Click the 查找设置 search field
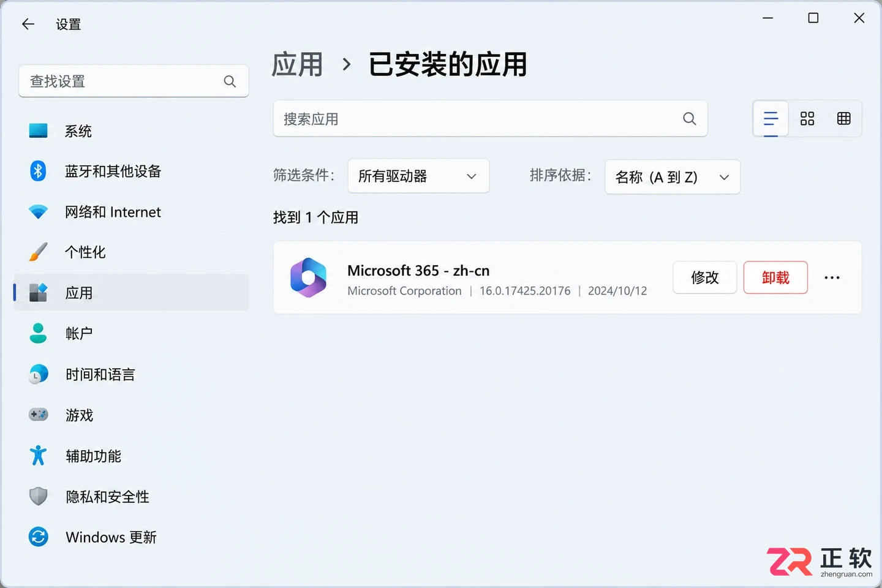The width and height of the screenshot is (882, 588). click(134, 81)
